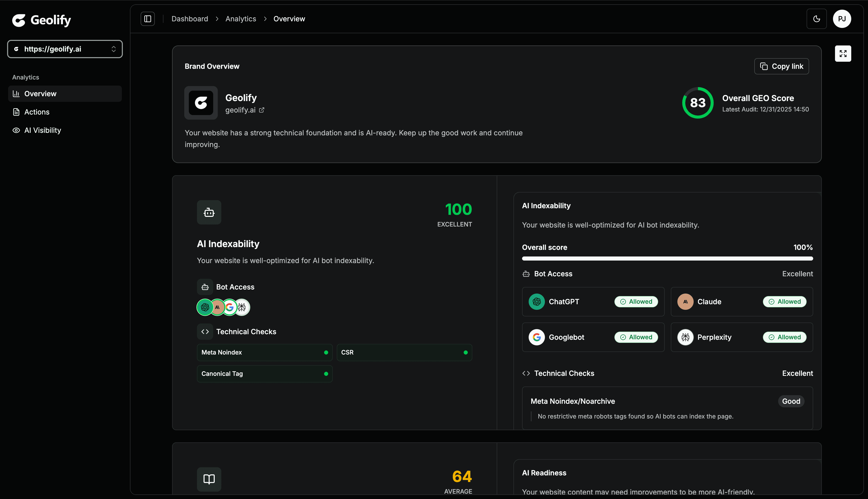Click the Technical Checks code icon in left card

(205, 332)
